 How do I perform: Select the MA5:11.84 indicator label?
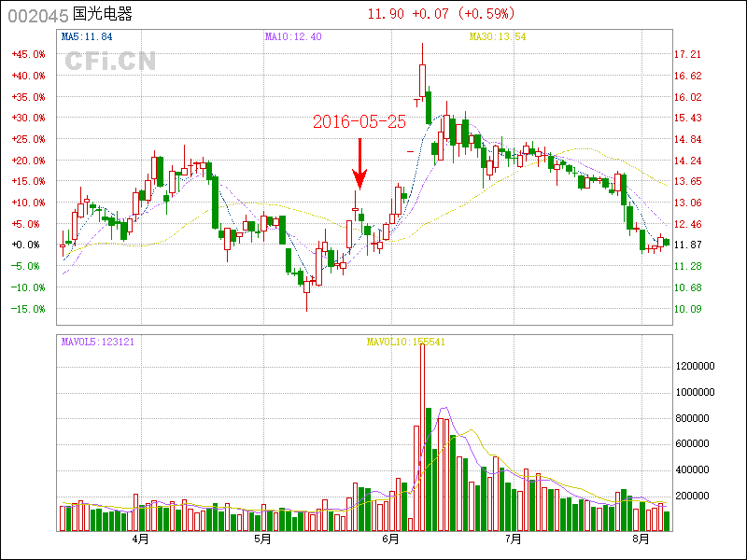tap(87, 37)
